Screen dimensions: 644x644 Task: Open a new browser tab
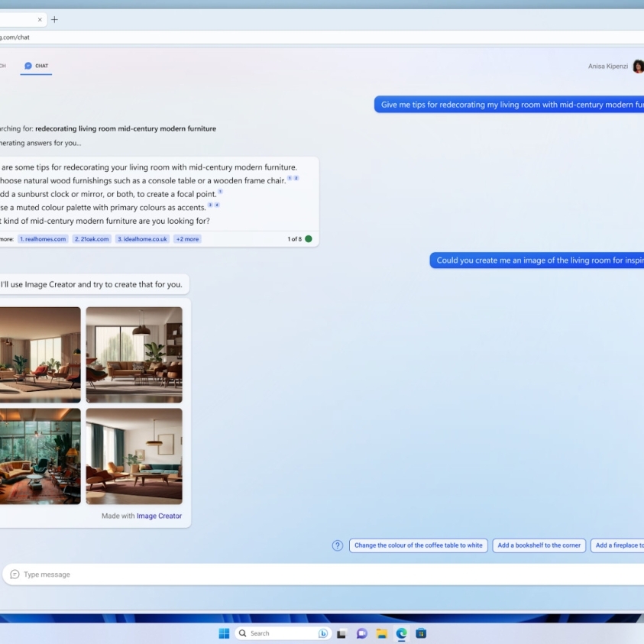coord(54,20)
